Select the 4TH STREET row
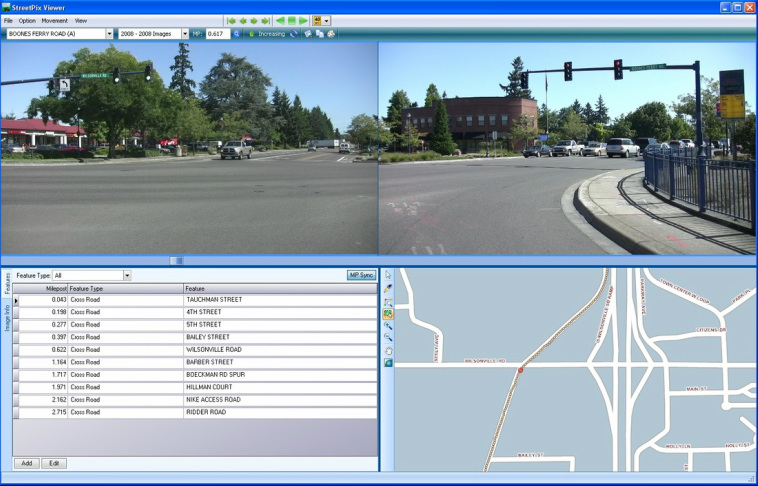 (195, 312)
